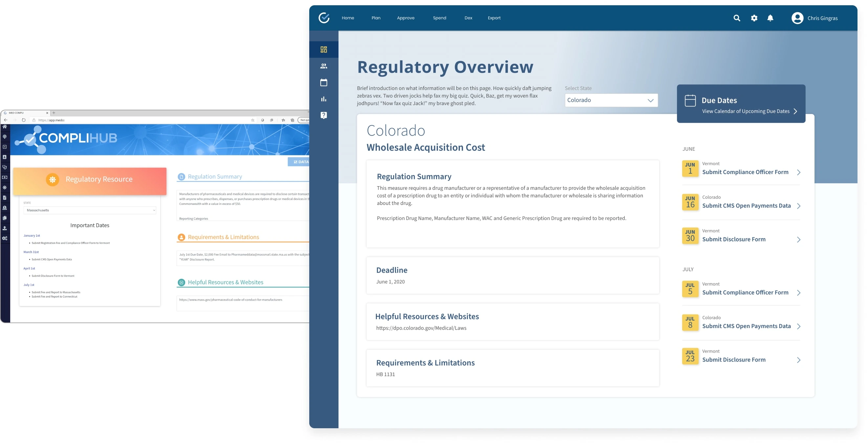Image resolution: width=868 pixels, height=444 pixels.
Task: Click the Regulatory Resource sun badge
Action: pos(53,179)
